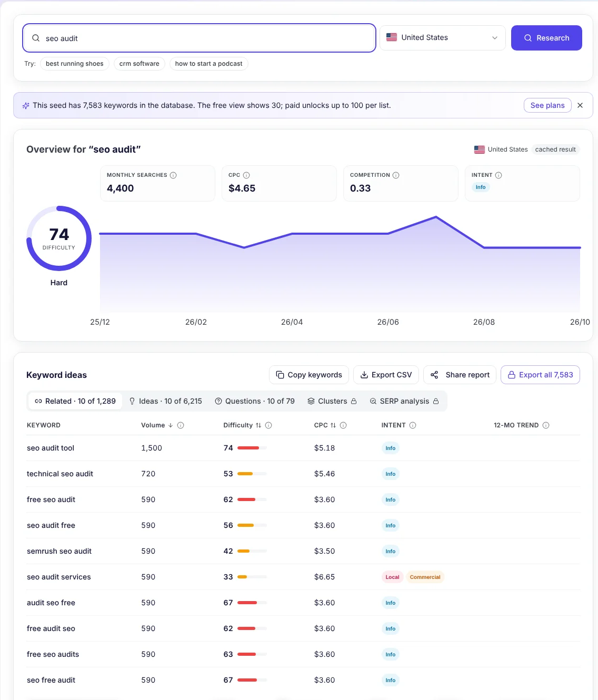Click the United States flag in country selector
Screen dimensions: 598x700
coord(392,37)
